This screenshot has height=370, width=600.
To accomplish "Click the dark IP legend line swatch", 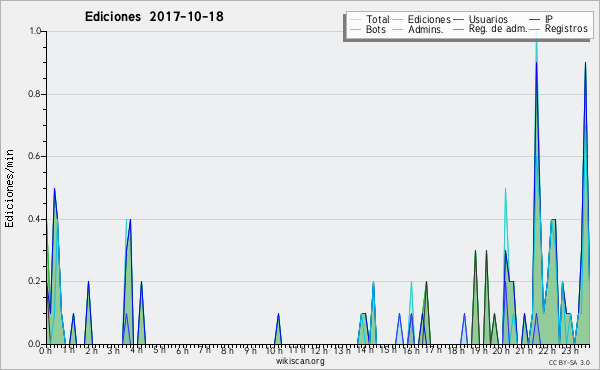I will (x=535, y=20).
